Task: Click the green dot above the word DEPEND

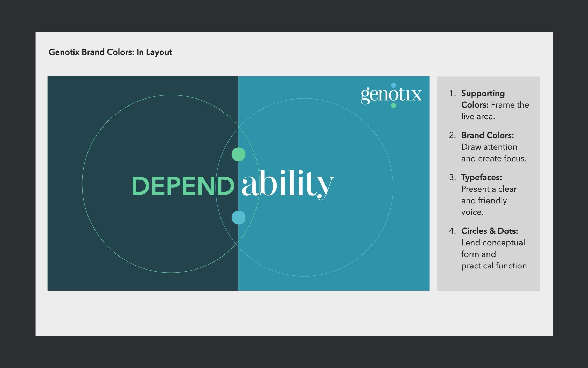Action: coord(238,154)
